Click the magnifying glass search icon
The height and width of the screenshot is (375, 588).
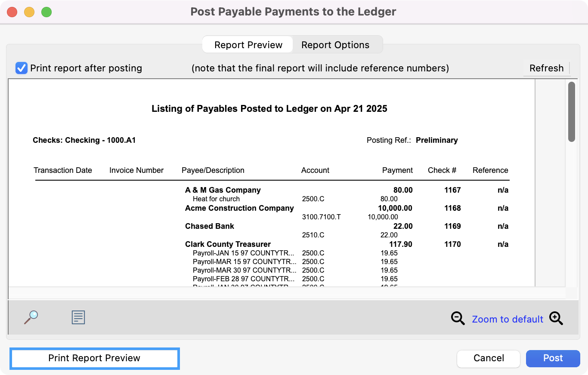(31, 318)
